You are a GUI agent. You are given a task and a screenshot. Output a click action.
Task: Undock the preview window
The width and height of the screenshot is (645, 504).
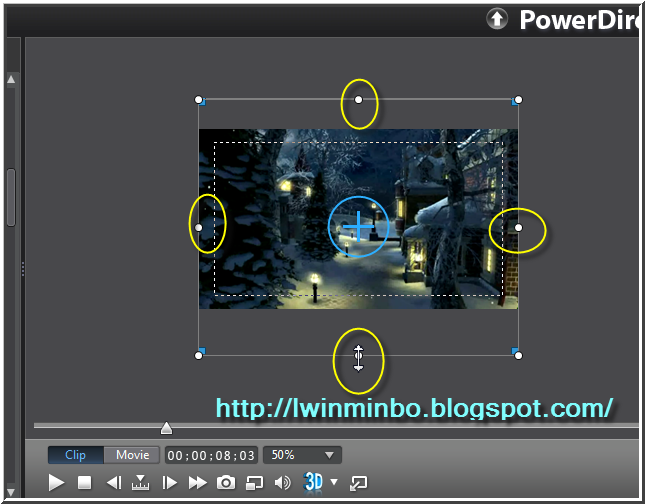pyautogui.click(x=358, y=483)
